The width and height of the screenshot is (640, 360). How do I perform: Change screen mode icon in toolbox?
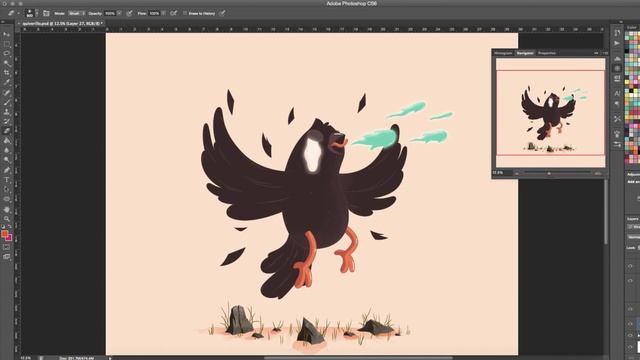point(7,257)
